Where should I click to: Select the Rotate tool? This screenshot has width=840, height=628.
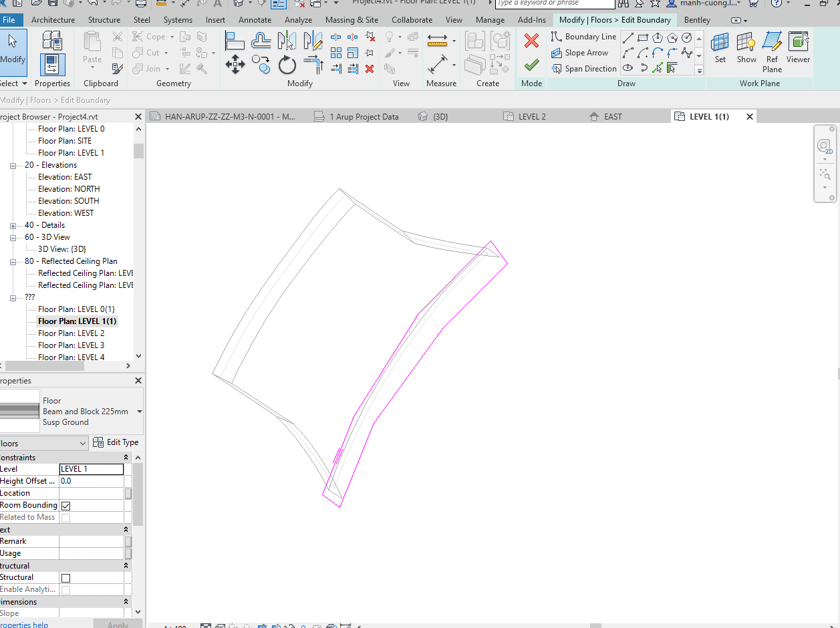click(x=287, y=65)
